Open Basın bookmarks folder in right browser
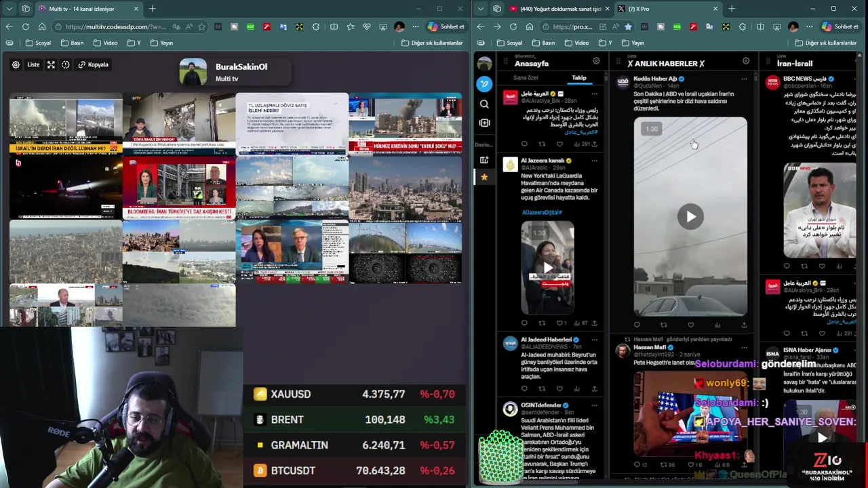 (x=544, y=43)
